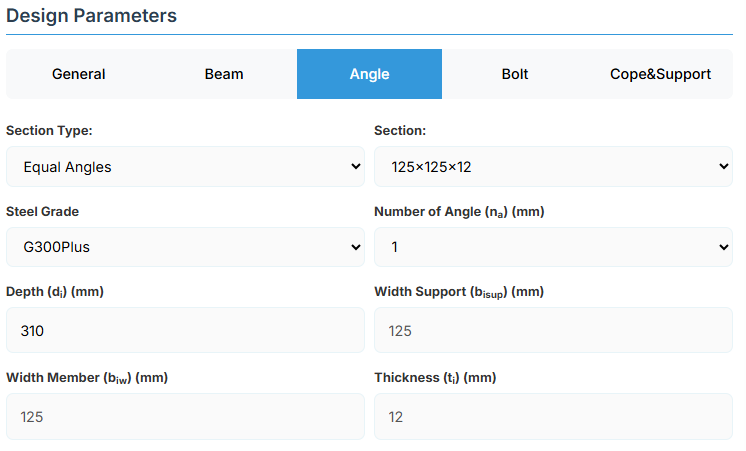Viewport: 746px width, 451px height.
Task: Select the Angle tab
Action: pyautogui.click(x=369, y=74)
